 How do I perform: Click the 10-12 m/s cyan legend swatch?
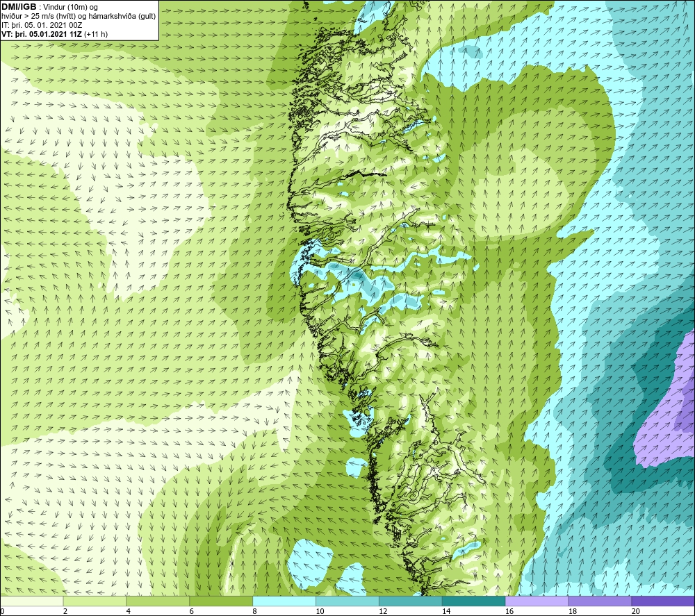[347, 601]
